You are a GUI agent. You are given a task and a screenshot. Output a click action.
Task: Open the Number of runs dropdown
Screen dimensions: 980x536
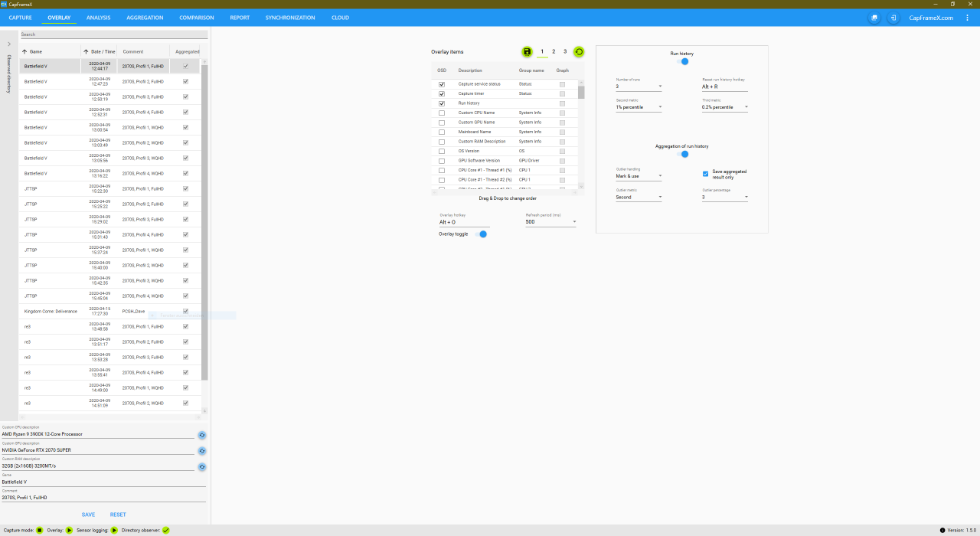coord(639,87)
